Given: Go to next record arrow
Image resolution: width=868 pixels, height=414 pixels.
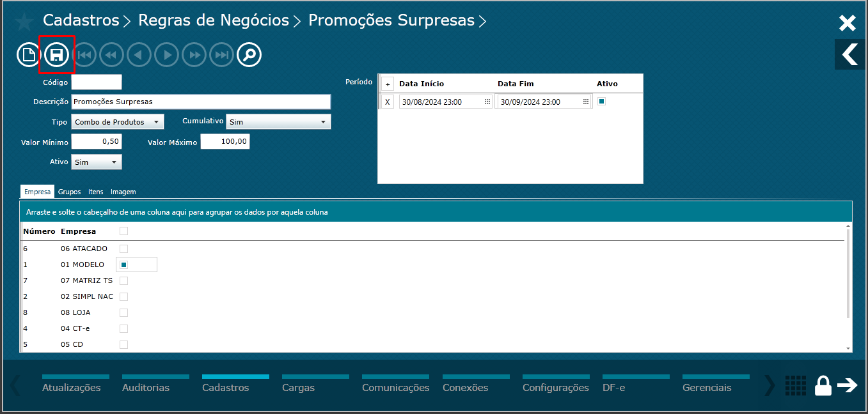Looking at the screenshot, I should 167,55.
